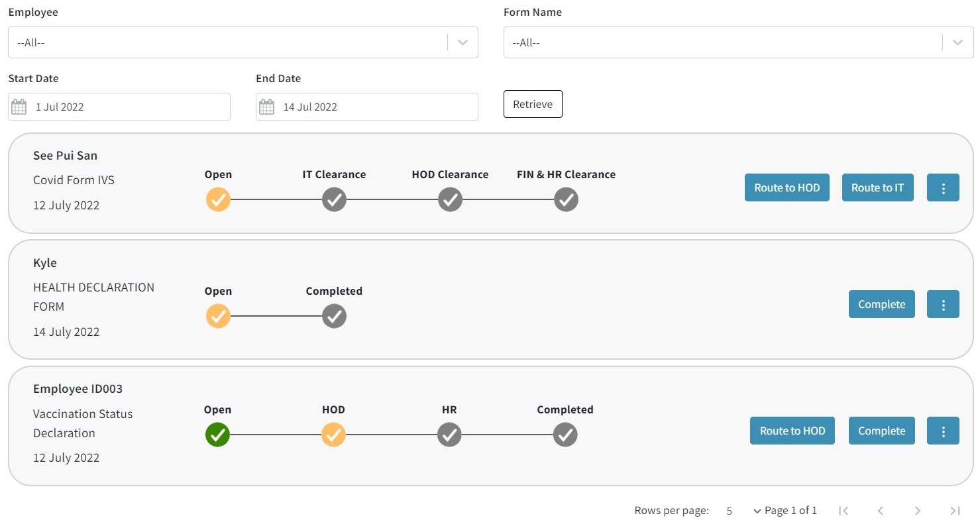The height and width of the screenshot is (526, 980).
Task: Open the Rows per page dropdown
Action: pyautogui.click(x=743, y=511)
